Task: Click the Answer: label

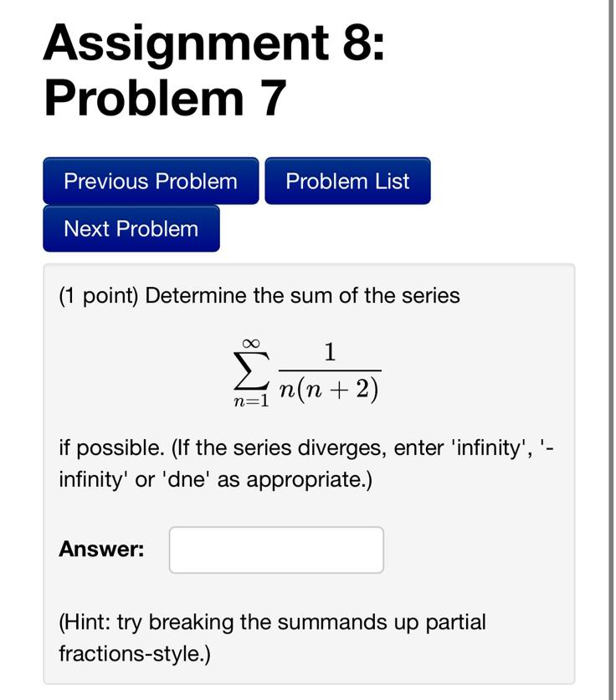Action: pyautogui.click(x=102, y=549)
